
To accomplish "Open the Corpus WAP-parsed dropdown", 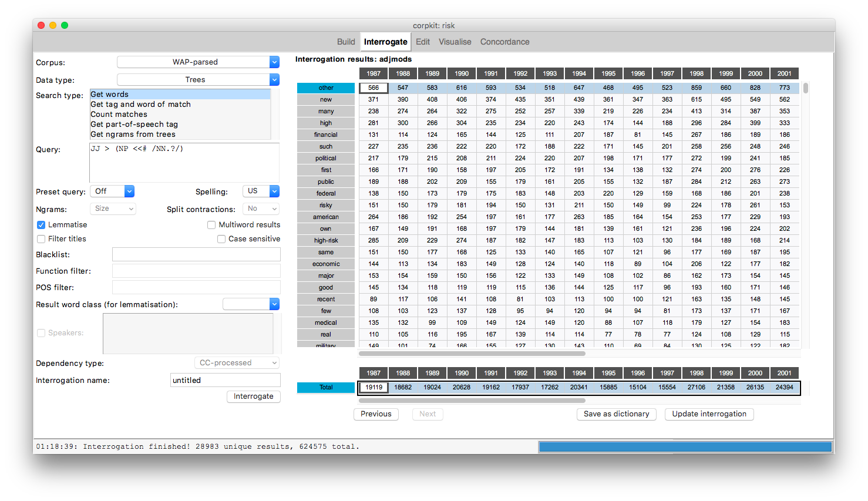I will pyautogui.click(x=198, y=62).
